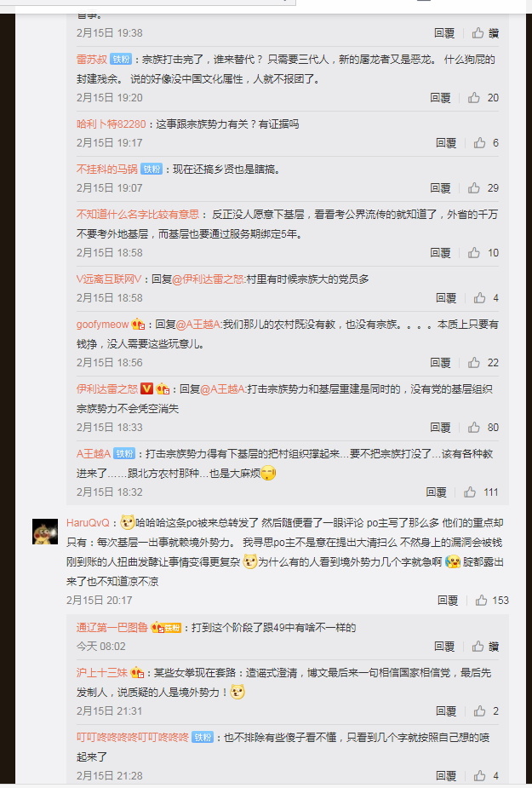Open 叮叮咚咚咚咚叮叮咚咚咚 user profile
Screen dimensions: 532x788
tap(132, 738)
